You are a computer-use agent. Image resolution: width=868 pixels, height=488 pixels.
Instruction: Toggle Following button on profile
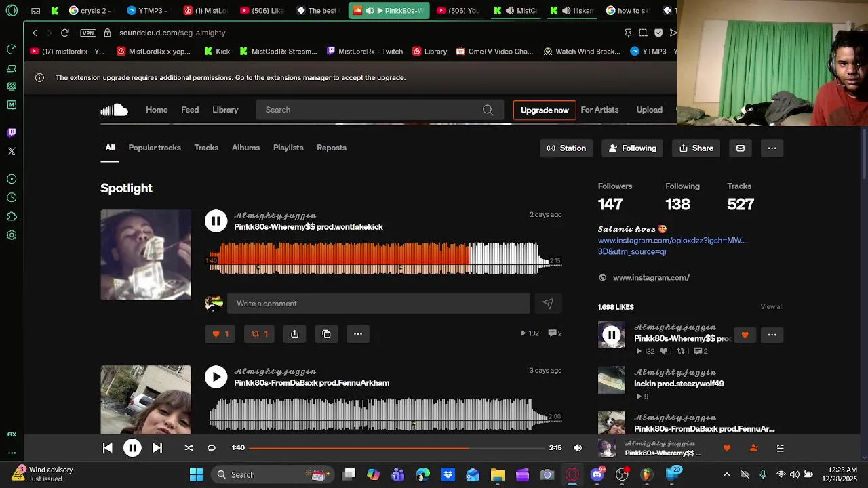tap(633, 148)
